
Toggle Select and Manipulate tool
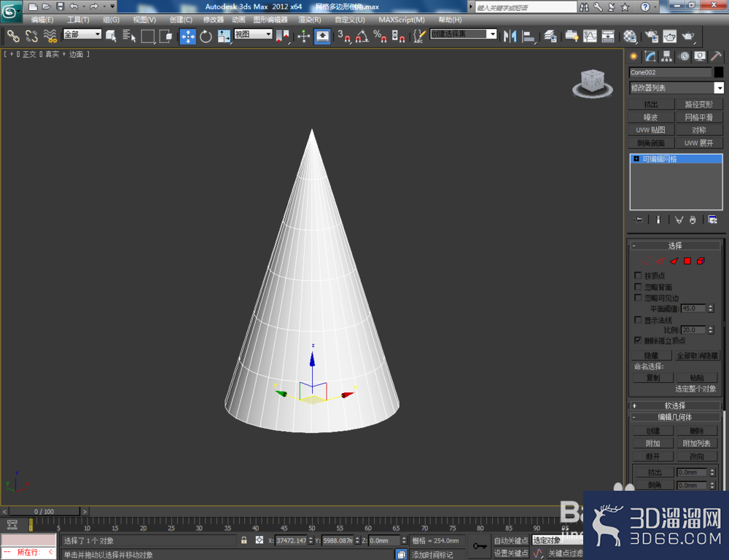click(x=303, y=36)
